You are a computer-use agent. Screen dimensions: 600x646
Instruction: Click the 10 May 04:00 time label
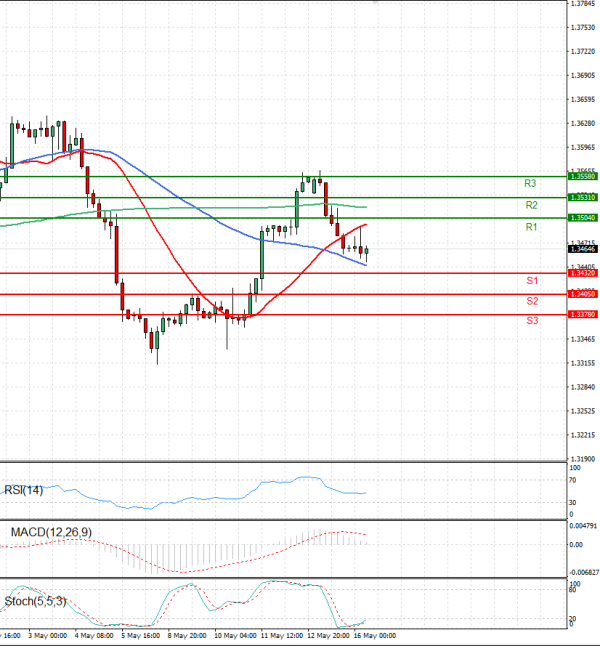[x=235, y=636]
